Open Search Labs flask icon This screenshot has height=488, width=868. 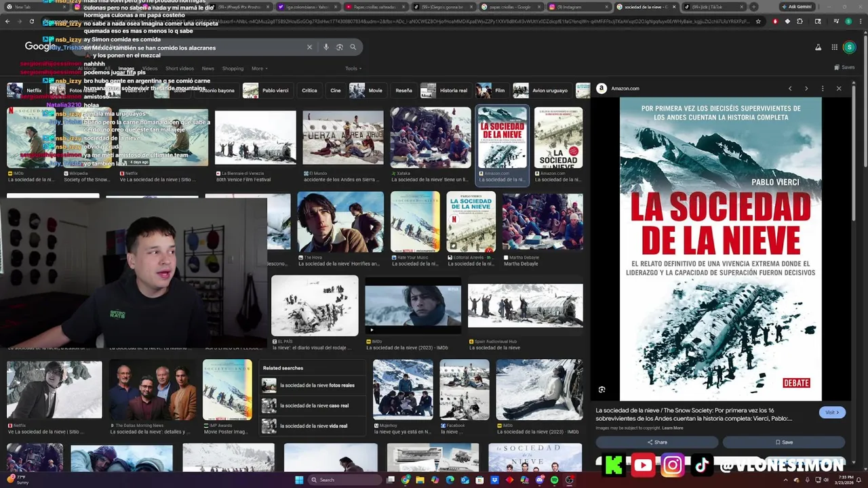(x=818, y=47)
